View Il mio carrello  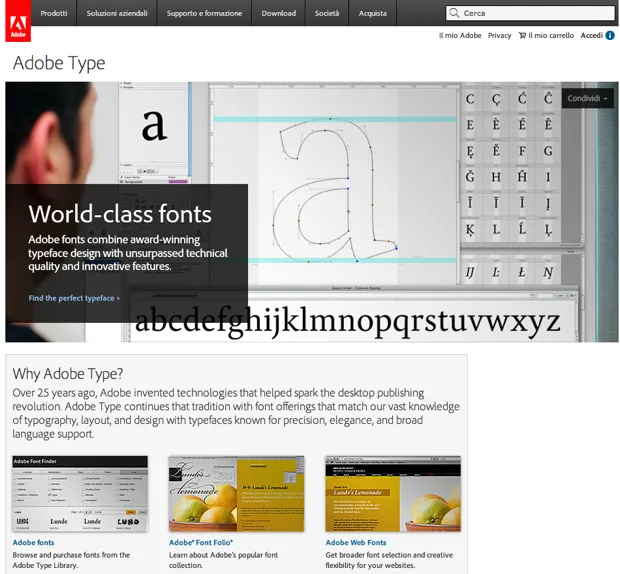click(x=551, y=36)
